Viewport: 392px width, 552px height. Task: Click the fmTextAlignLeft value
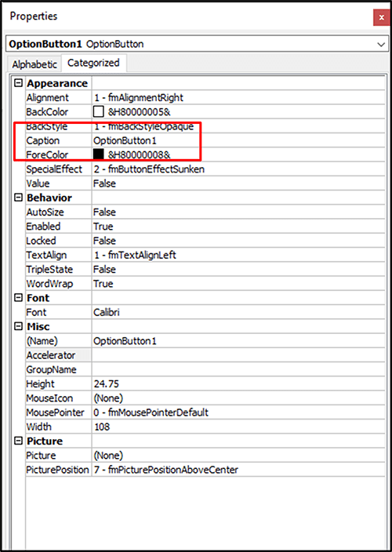coord(135,256)
